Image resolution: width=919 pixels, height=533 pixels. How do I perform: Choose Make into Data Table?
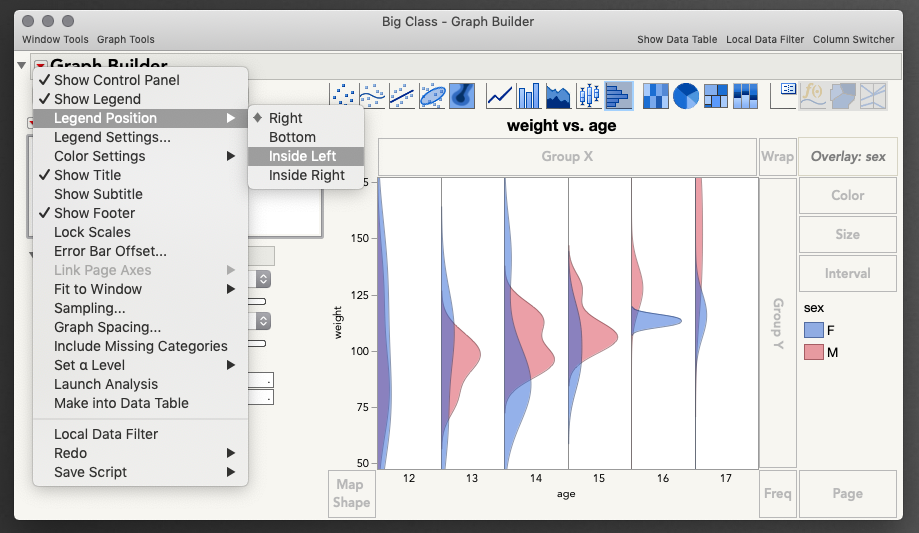141,403
